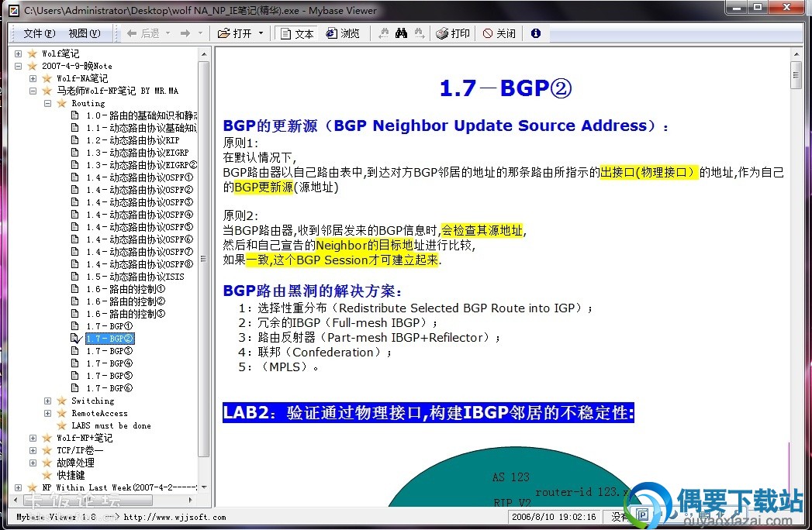Expand the RemoteAccess tree node
812x530 pixels.
[x=47, y=414]
